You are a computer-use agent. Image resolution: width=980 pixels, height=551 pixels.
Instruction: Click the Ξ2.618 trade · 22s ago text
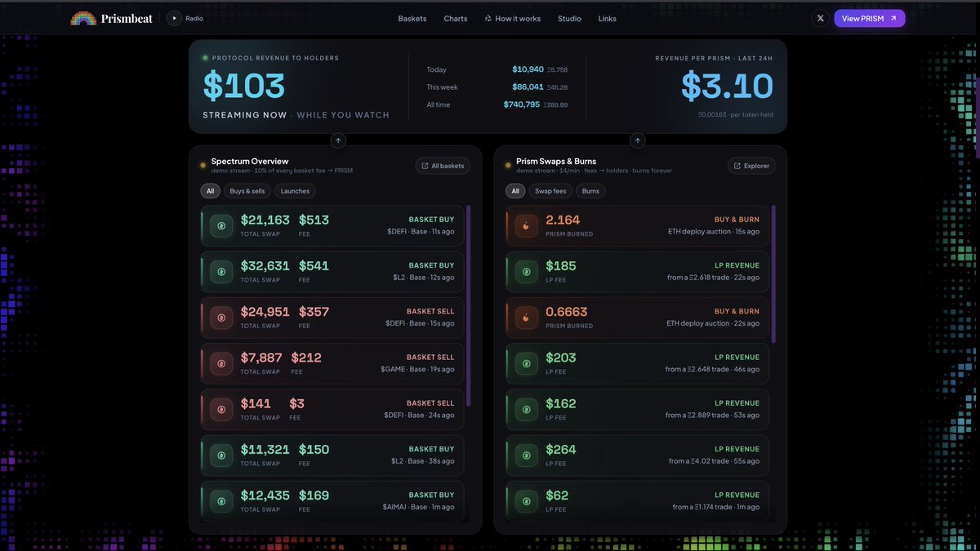coord(725,278)
